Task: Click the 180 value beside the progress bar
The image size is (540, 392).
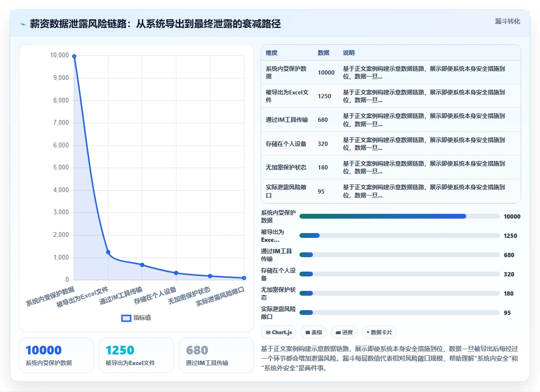Action: (x=509, y=293)
